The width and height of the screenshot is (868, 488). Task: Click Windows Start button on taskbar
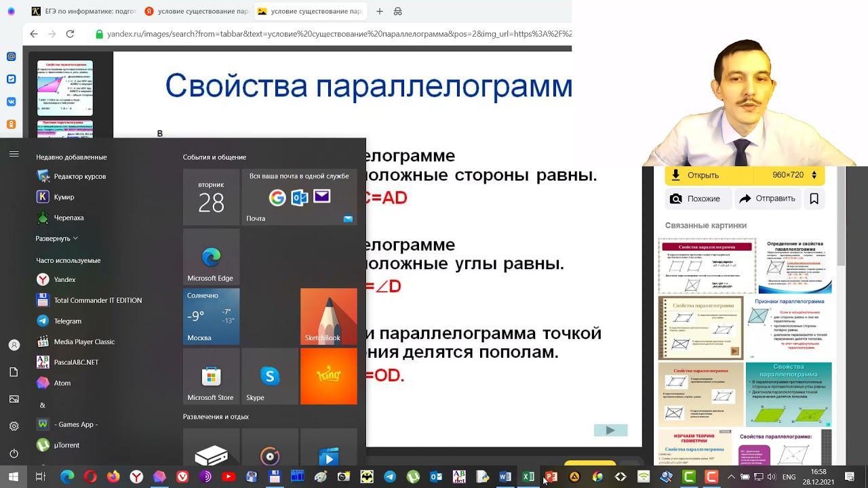(x=14, y=477)
